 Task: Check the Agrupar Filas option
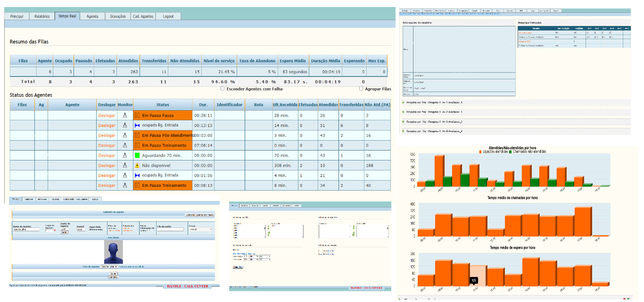pyautogui.click(x=361, y=88)
